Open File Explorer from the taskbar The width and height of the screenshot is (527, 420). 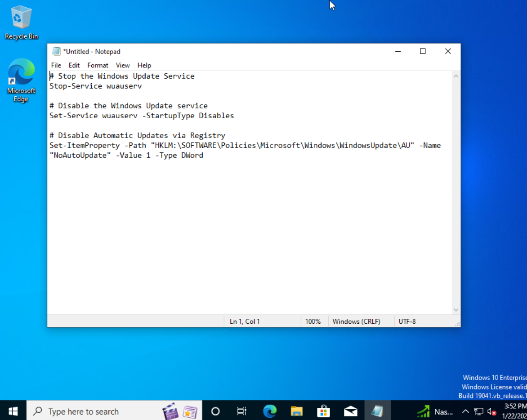click(x=296, y=411)
